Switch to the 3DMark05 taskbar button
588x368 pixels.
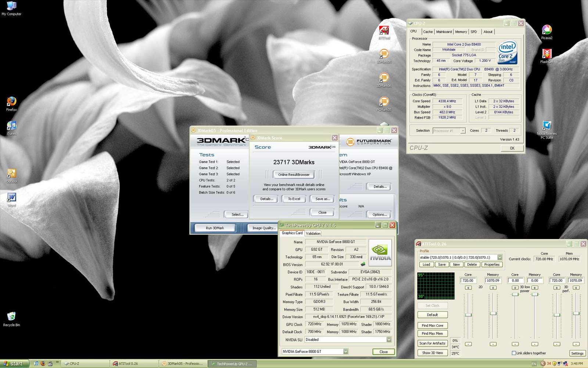tap(183, 364)
